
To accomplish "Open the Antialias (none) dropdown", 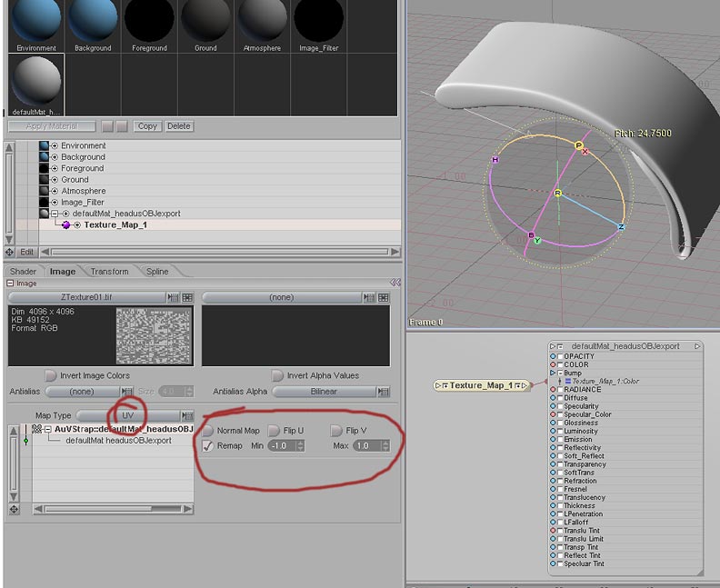I will [x=83, y=392].
